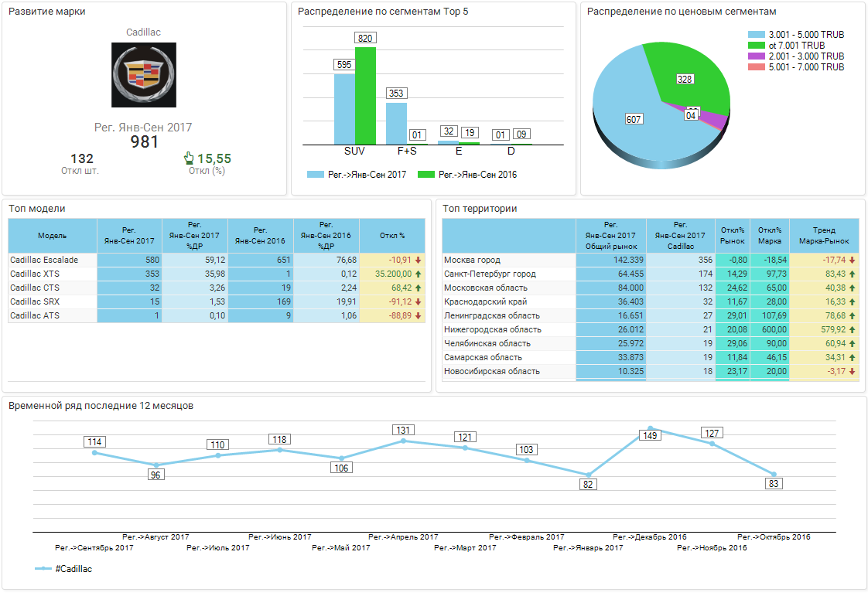Click the green up arrow in the Cadillac CTS row
Viewport: 868px width, 613px height.
419,288
